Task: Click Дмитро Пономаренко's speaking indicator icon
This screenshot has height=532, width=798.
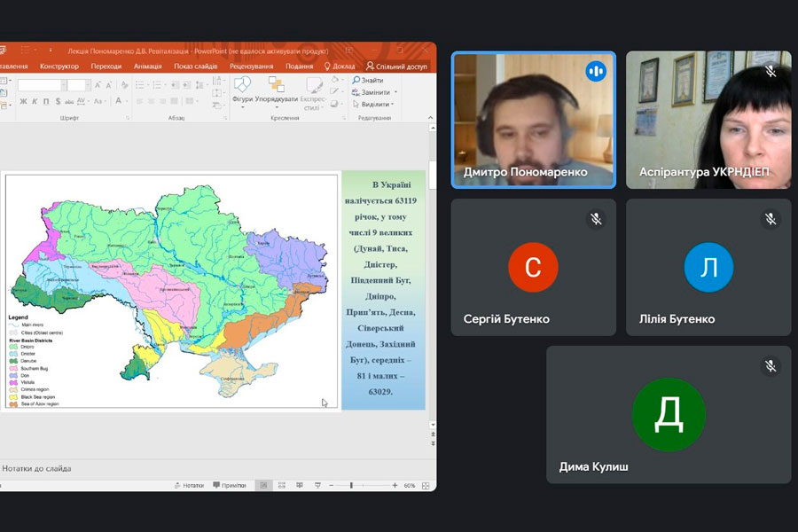Action: [x=595, y=71]
